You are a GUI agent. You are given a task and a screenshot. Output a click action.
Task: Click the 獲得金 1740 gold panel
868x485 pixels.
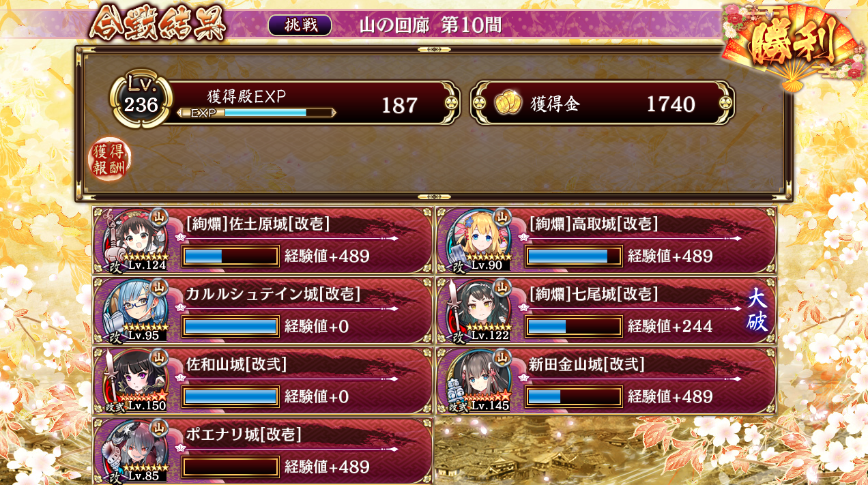point(603,103)
